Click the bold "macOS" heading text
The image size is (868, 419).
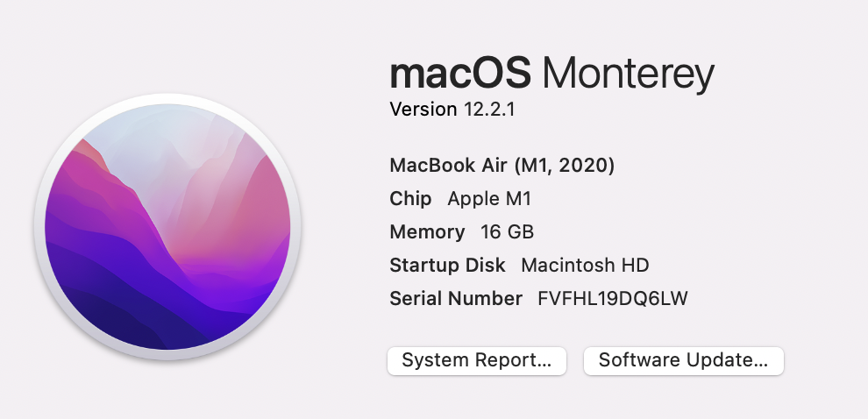pos(460,74)
